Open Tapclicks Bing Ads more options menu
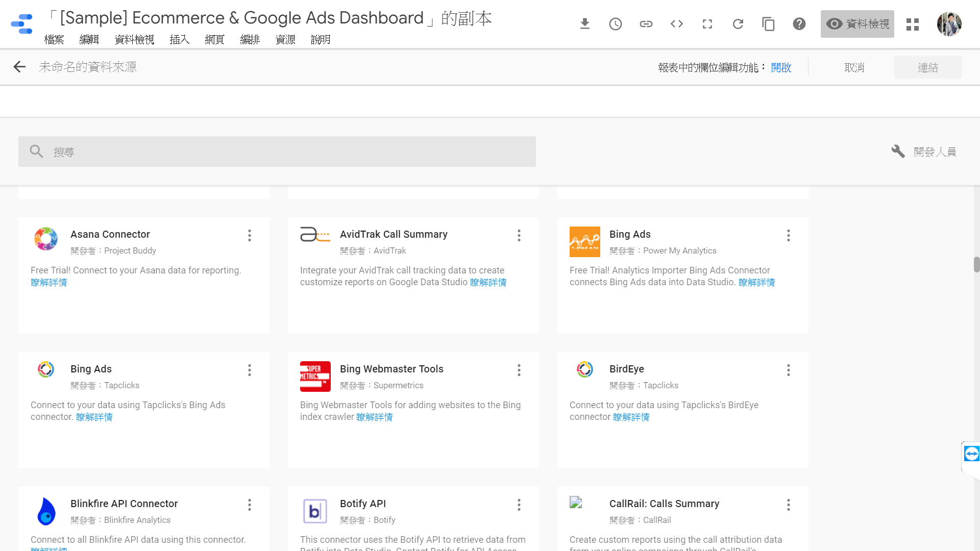The image size is (980, 551). click(x=250, y=370)
